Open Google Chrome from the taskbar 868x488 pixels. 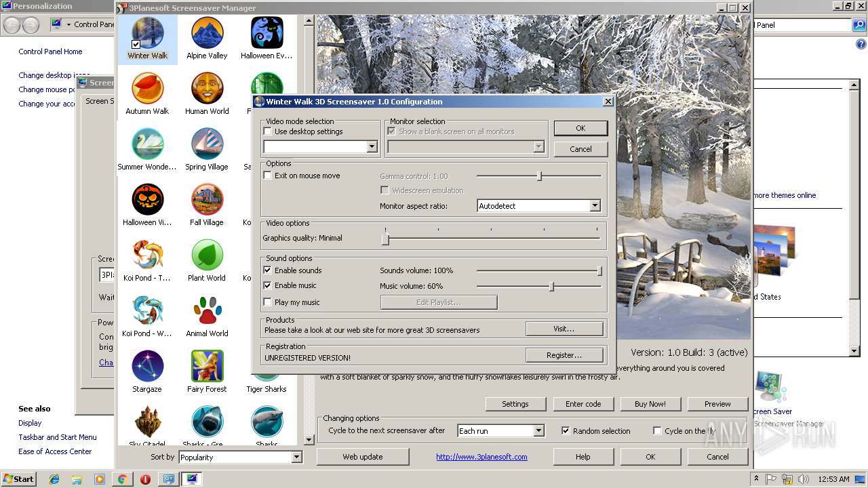122,479
